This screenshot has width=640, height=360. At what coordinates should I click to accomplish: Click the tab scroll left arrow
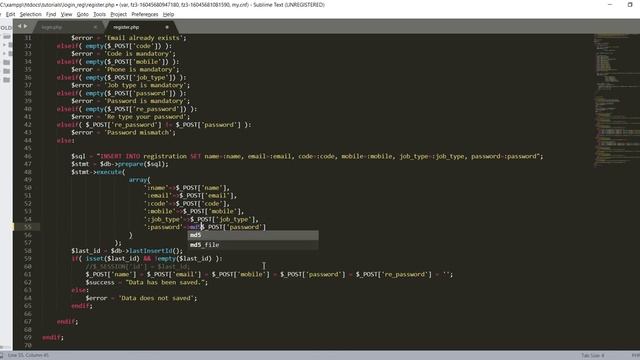coord(19,26)
